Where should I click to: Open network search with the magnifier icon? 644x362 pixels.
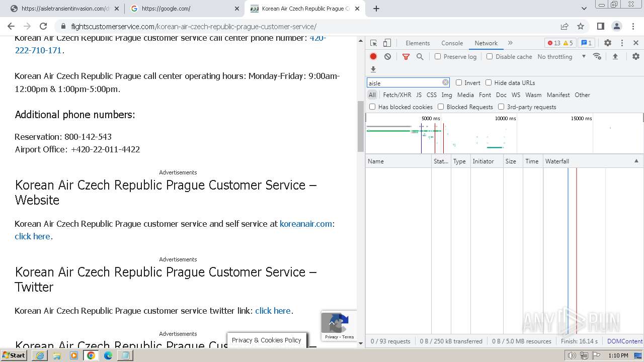tap(420, 56)
